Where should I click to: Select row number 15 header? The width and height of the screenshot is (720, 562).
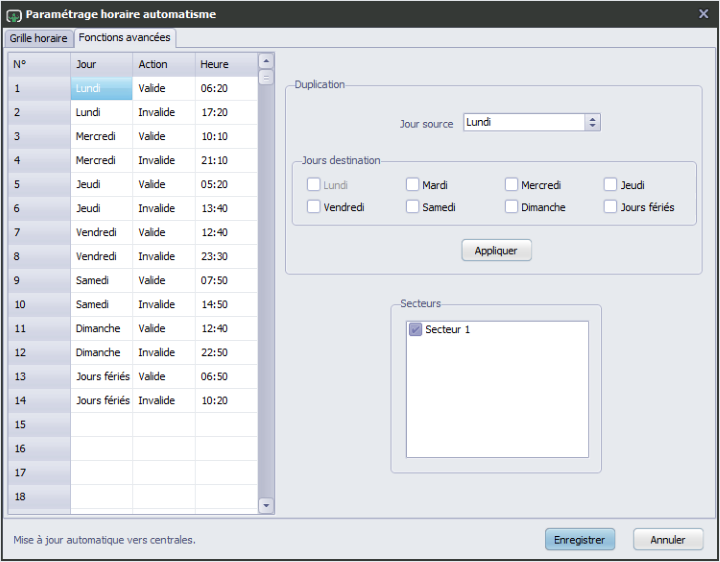click(x=39, y=424)
